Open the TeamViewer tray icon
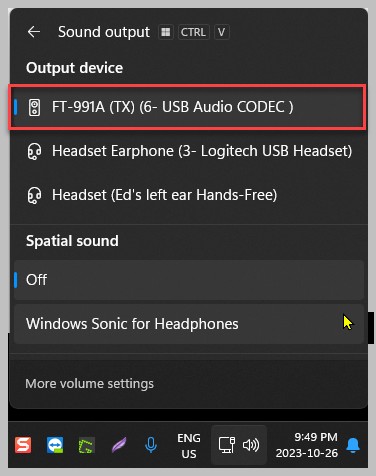This screenshot has height=476, width=376. point(55,445)
